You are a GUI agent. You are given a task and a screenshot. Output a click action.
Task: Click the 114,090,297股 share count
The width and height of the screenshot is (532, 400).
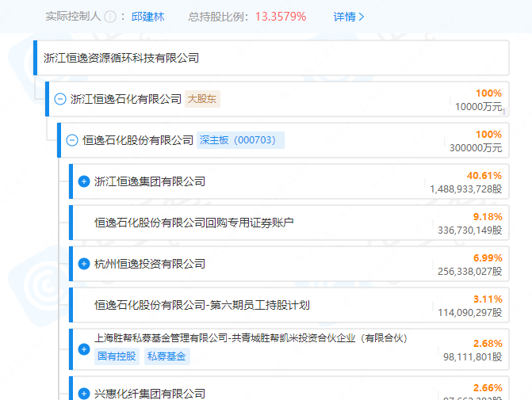(470, 313)
